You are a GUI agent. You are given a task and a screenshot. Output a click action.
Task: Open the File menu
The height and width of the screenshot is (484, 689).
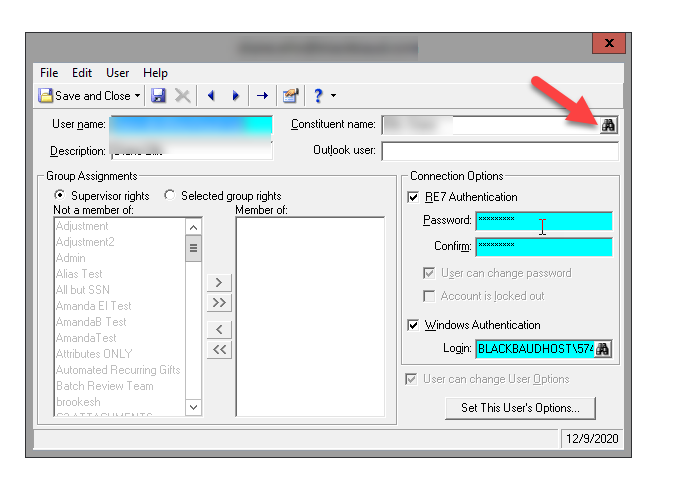click(49, 73)
